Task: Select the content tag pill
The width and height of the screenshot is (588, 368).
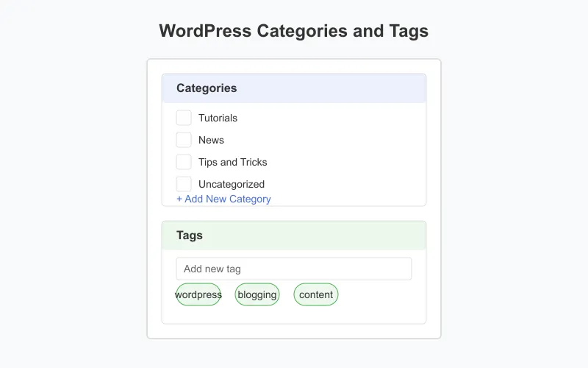Action: (316, 294)
